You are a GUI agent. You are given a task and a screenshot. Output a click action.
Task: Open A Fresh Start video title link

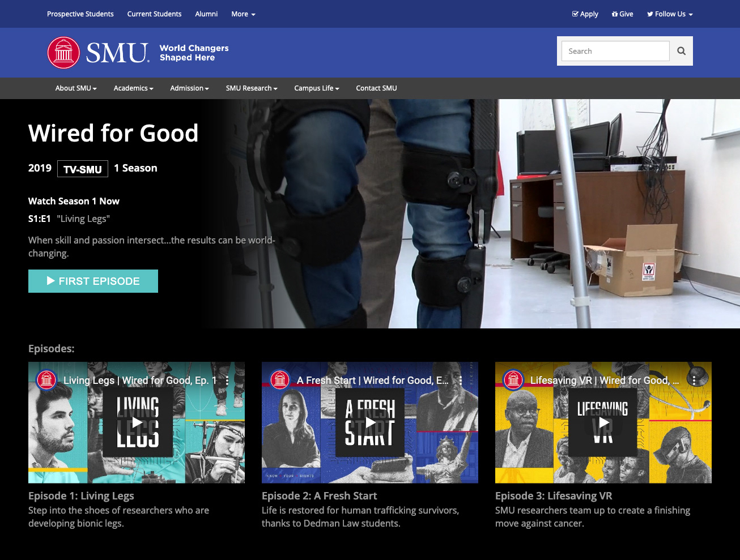click(x=372, y=381)
